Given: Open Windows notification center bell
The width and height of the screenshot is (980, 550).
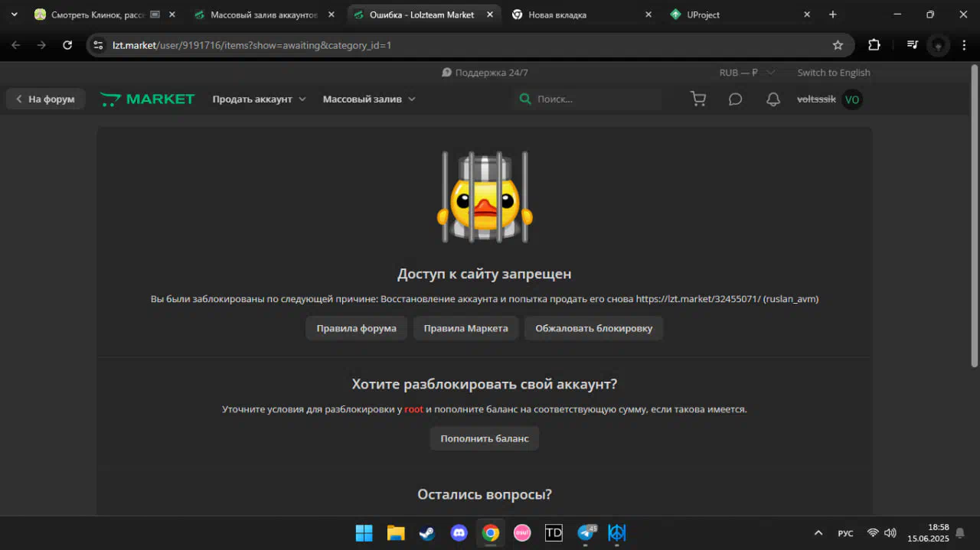Looking at the screenshot, I should coord(959,533).
